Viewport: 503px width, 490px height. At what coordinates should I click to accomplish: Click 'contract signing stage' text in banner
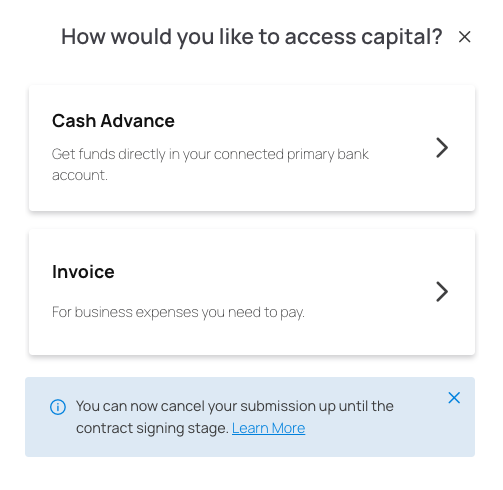[x=152, y=428]
